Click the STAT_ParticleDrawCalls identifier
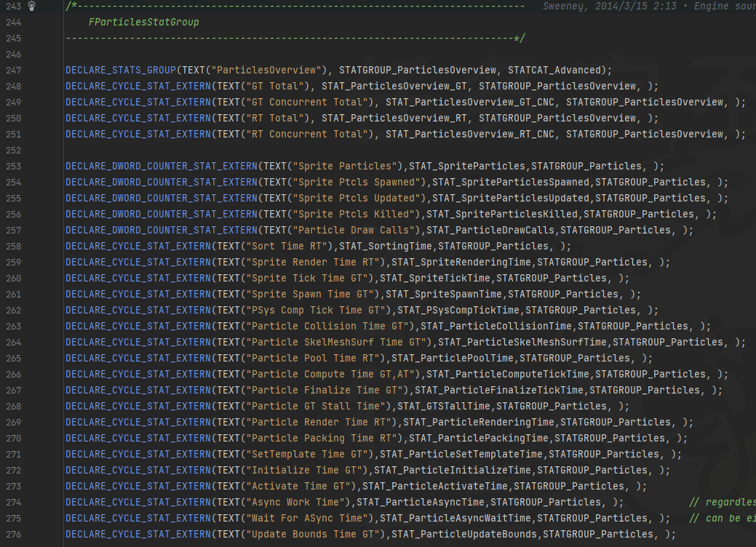 tap(490, 231)
